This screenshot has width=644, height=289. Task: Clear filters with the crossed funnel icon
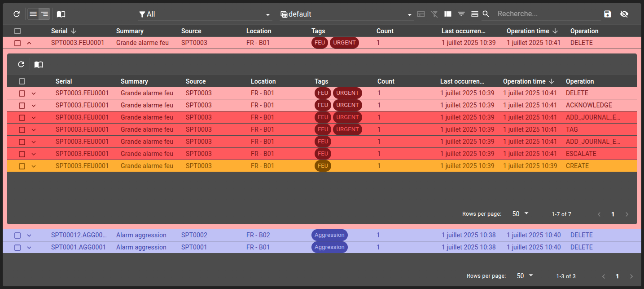[434, 14]
